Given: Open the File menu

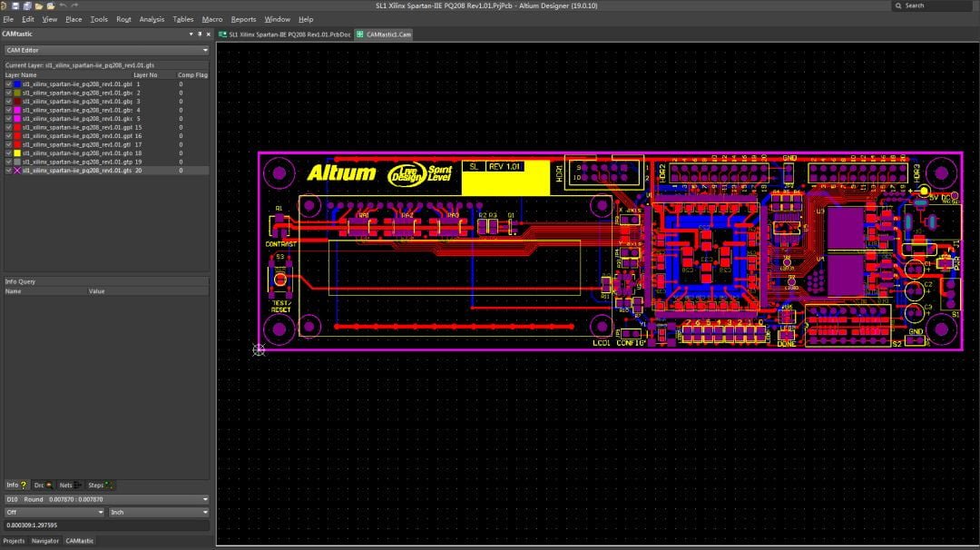Looking at the screenshot, I should (8, 19).
